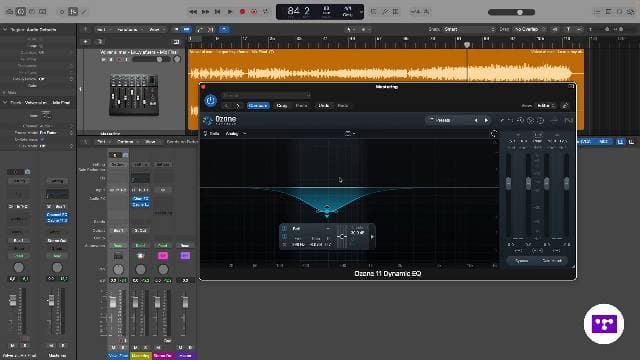Click the Go to Beginning button

(x=218, y=12)
